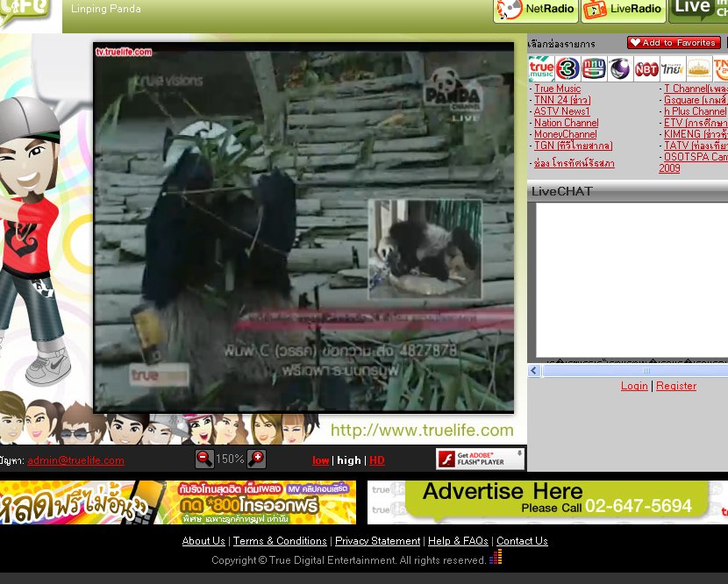Select the golden temple channel logo icon

point(699,68)
